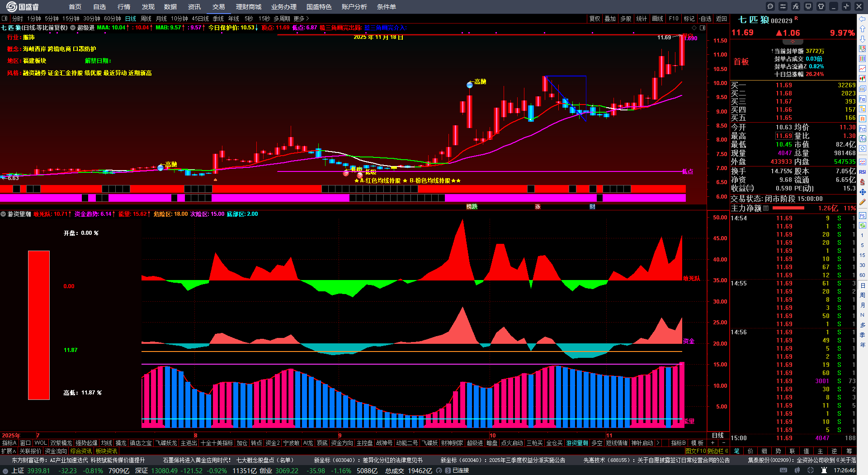Toggle the panel icon left of 分时
The width and height of the screenshot is (868, 475).
5,19
